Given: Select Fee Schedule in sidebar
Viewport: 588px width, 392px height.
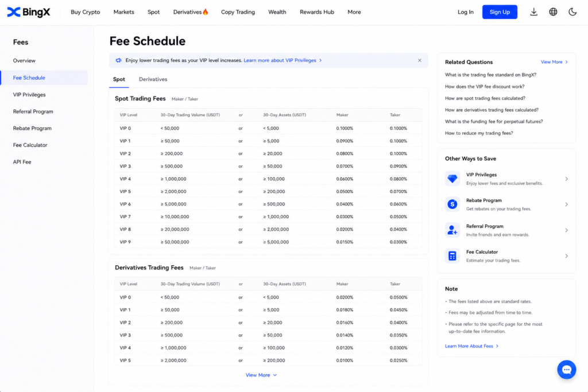Looking at the screenshot, I should tap(44, 77).
